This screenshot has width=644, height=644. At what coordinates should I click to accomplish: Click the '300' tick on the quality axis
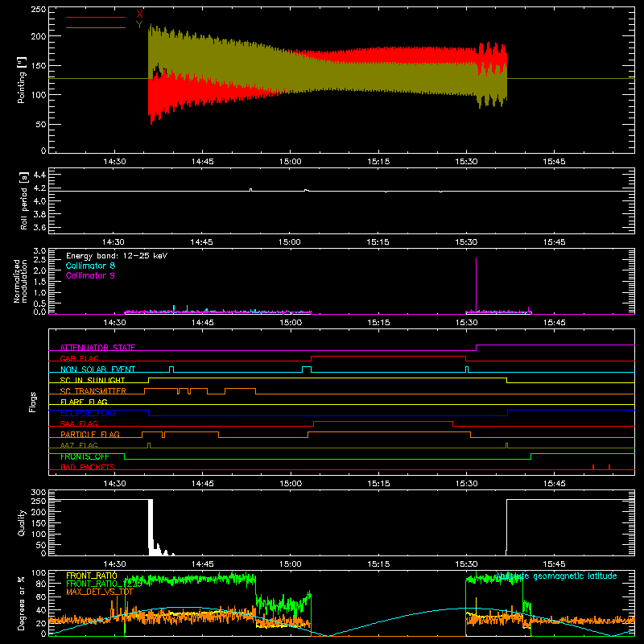39,493
